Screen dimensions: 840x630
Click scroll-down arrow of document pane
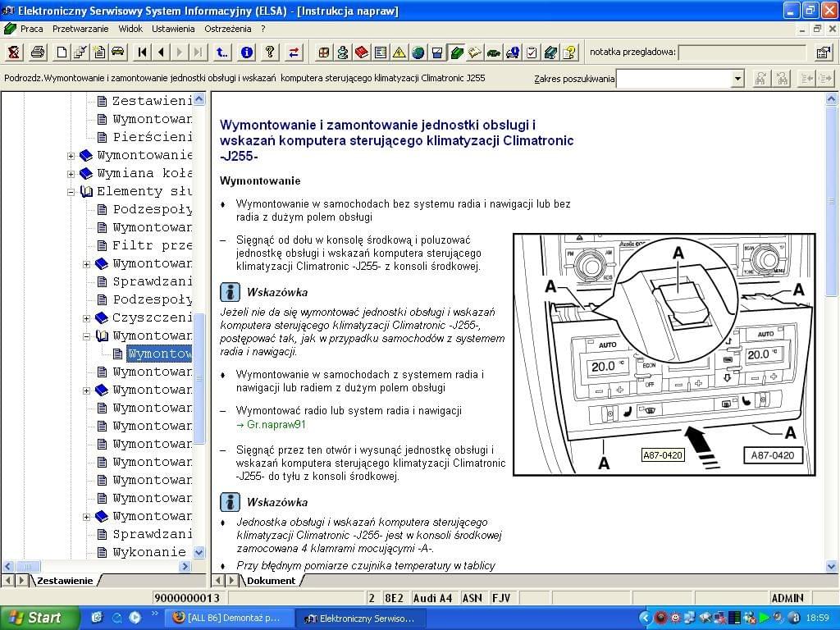coord(832,566)
